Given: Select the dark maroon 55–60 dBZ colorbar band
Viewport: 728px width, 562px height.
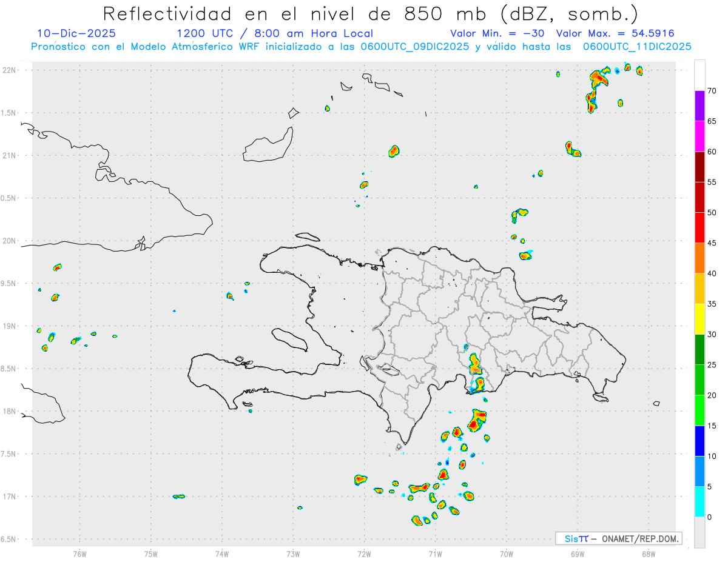Looking at the screenshot, I should pos(699,167).
